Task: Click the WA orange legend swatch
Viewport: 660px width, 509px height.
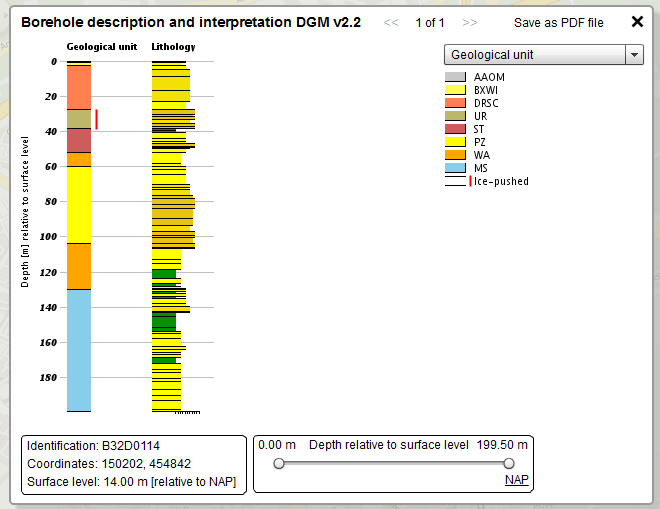Action: (455, 155)
